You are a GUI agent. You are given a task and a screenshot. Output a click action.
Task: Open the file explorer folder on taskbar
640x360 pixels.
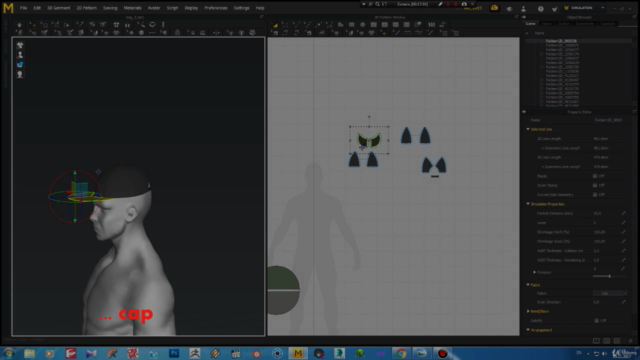pos(29,353)
